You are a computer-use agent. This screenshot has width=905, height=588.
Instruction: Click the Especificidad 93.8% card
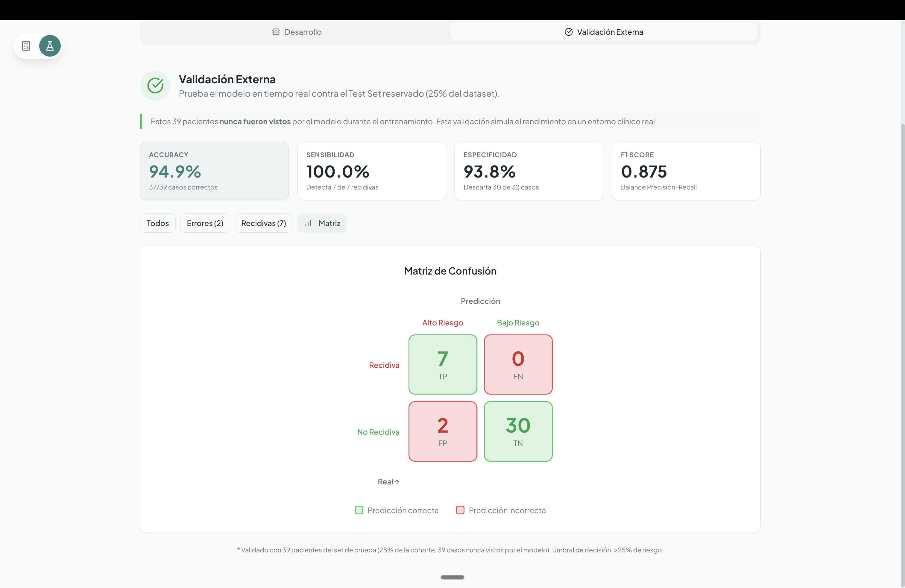pos(529,171)
